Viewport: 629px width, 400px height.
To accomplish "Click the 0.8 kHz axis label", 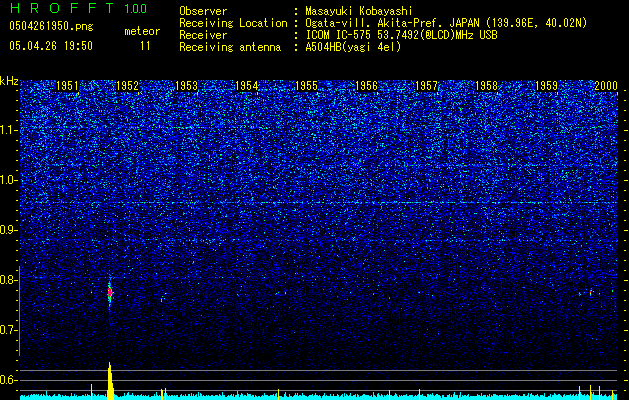I will point(9,280).
